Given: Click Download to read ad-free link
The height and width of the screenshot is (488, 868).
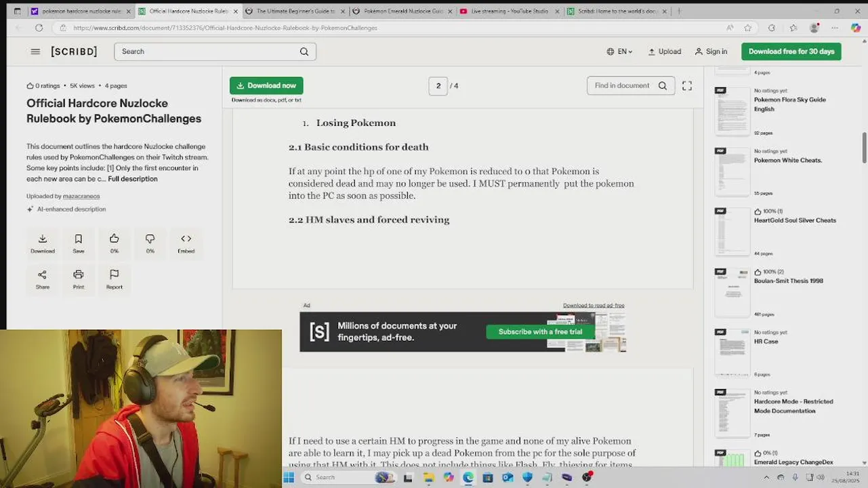Looking at the screenshot, I should tap(594, 306).
